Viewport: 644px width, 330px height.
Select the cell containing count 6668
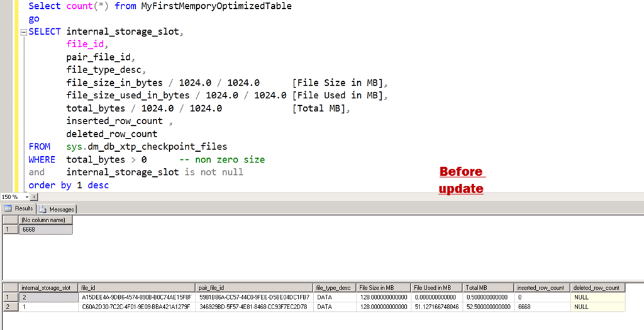[45, 230]
